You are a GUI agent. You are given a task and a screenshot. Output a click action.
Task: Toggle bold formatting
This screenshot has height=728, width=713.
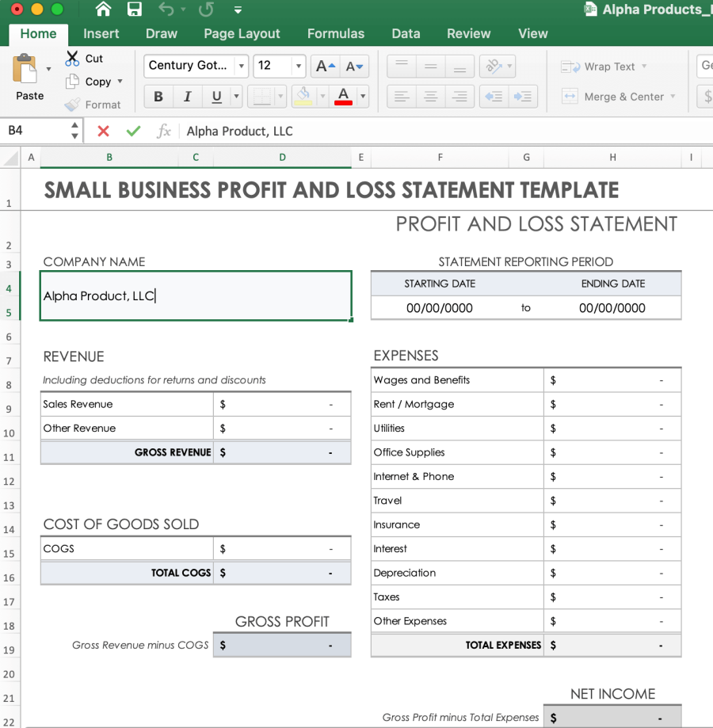tap(158, 96)
